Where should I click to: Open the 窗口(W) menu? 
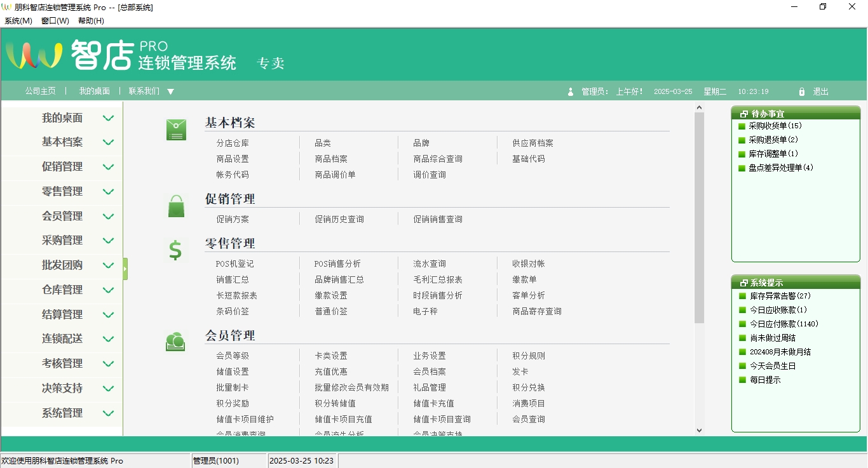pyautogui.click(x=55, y=21)
